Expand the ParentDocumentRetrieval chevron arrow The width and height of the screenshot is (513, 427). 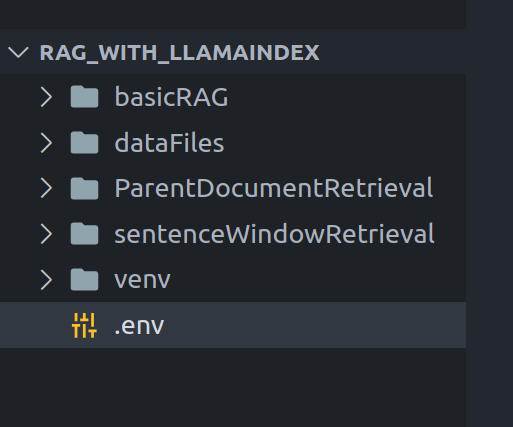[x=46, y=188]
